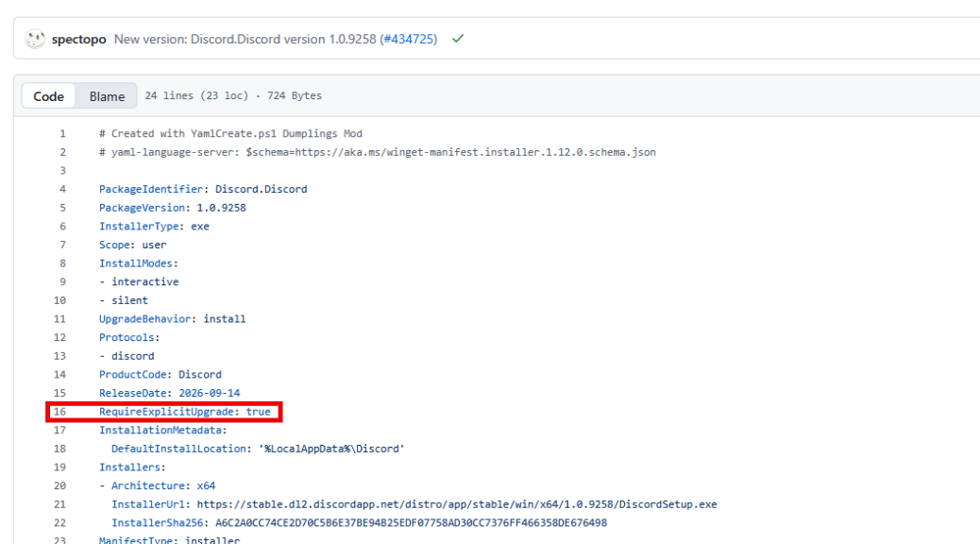
Task: Click the 'exe' installer type value
Action: click(x=200, y=227)
